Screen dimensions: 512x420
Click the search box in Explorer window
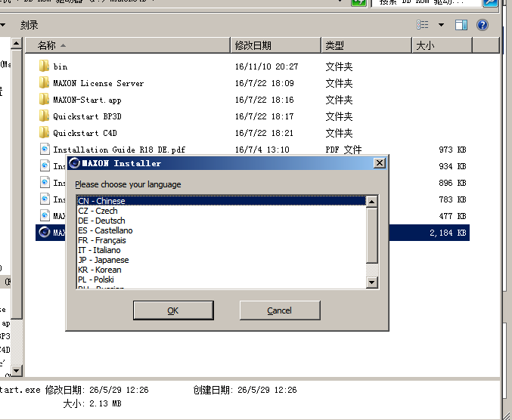[426, 2]
